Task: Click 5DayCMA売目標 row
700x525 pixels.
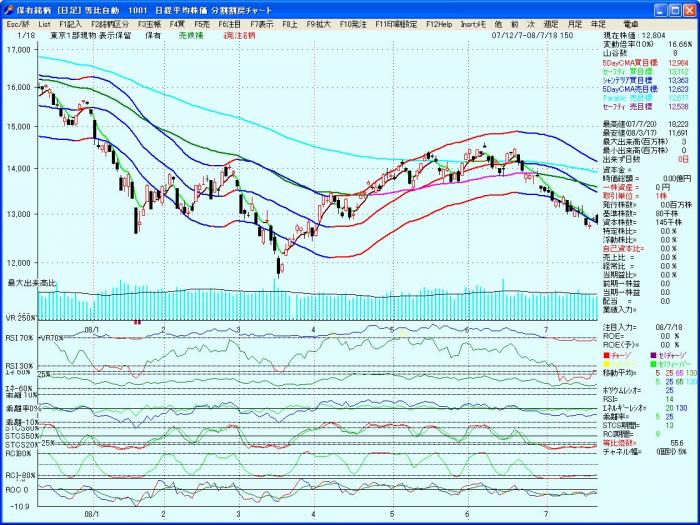Action: [646, 89]
